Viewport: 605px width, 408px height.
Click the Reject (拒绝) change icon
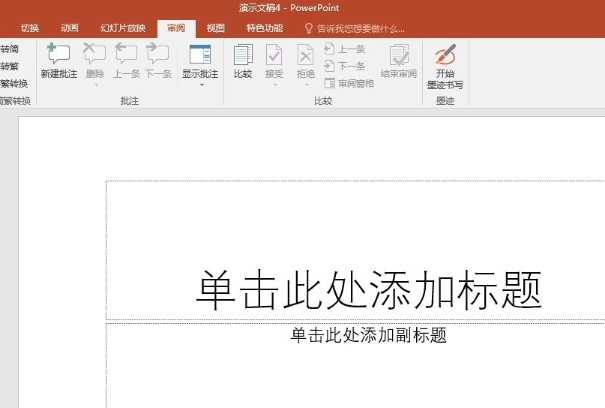[305, 54]
